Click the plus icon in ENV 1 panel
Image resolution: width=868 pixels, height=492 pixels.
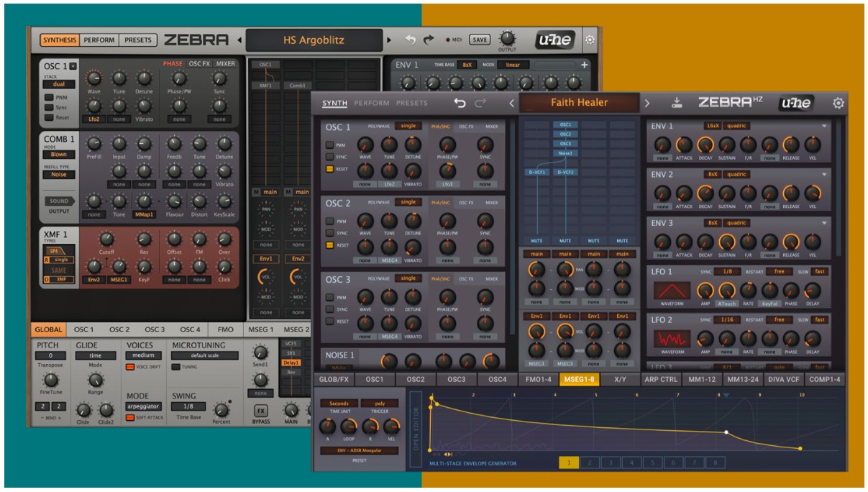pyautogui.click(x=585, y=65)
